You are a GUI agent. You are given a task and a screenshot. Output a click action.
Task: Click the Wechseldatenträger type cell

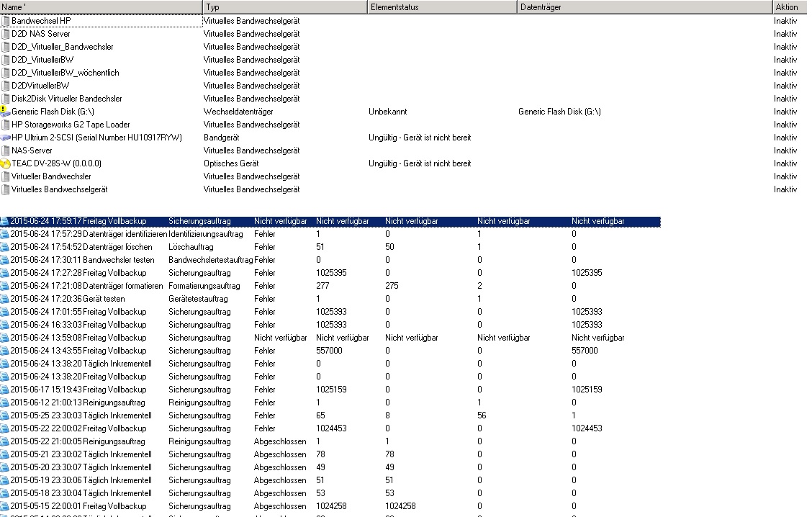coord(238,112)
